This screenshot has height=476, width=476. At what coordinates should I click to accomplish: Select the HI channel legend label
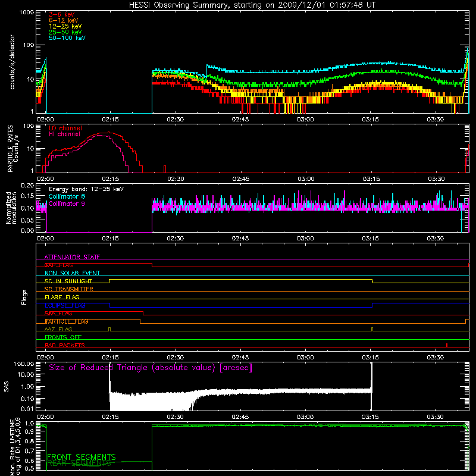[65, 134]
